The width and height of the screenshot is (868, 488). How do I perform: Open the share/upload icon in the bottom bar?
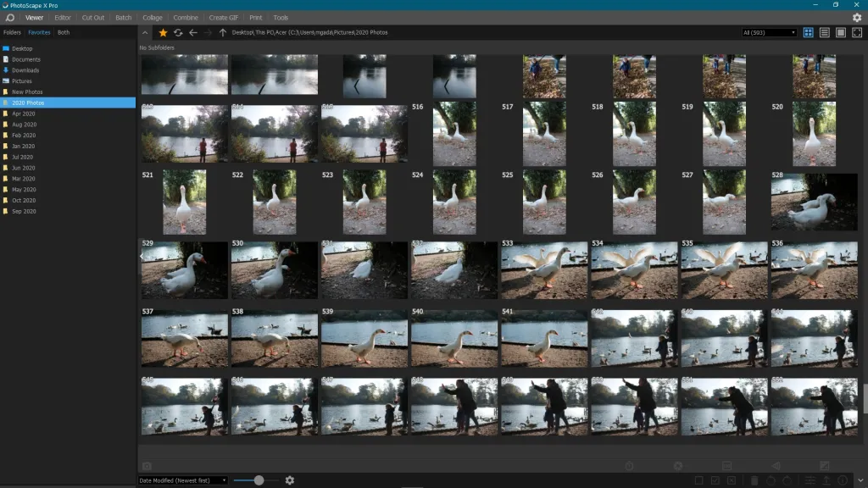pyautogui.click(x=826, y=480)
